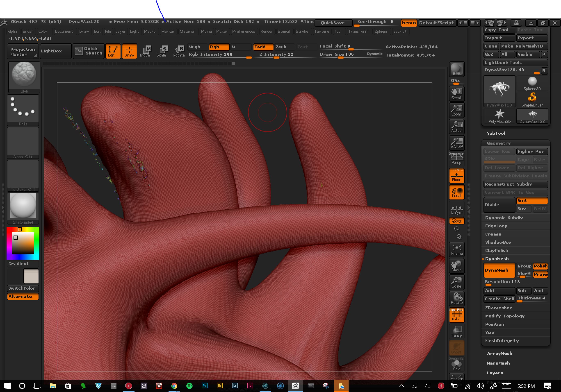Toggle Perspective distortion (Persp)
Image resolution: width=561 pixels, height=392 pixels.
point(456,159)
